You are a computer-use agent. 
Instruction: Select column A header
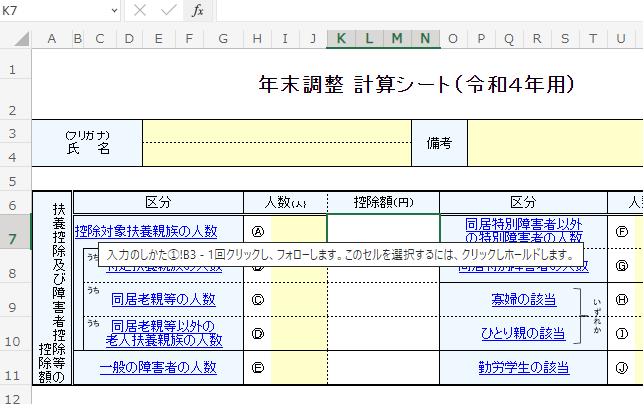click(52, 39)
